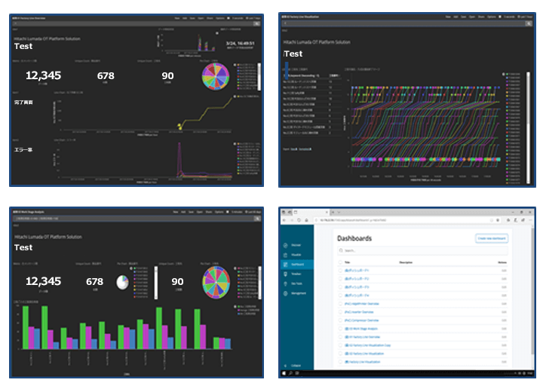
Task: Click search magnifier in Factory Line Visualization
Action: pyautogui.click(x=529, y=23)
